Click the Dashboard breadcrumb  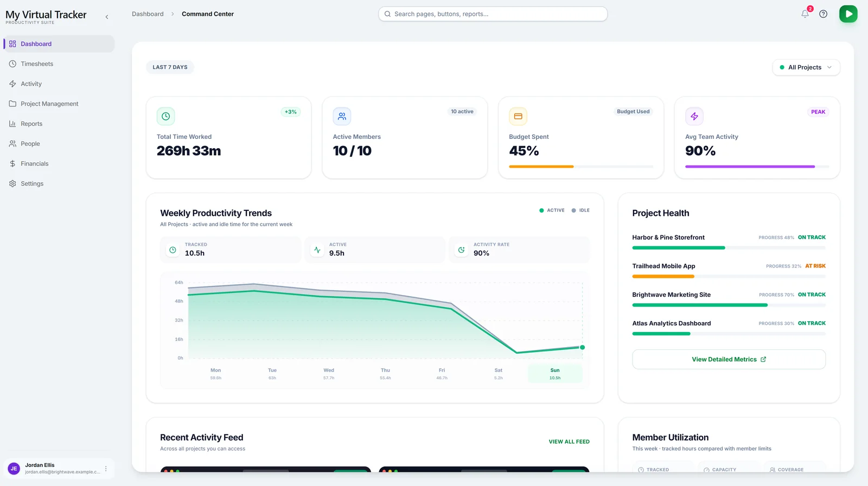point(148,14)
